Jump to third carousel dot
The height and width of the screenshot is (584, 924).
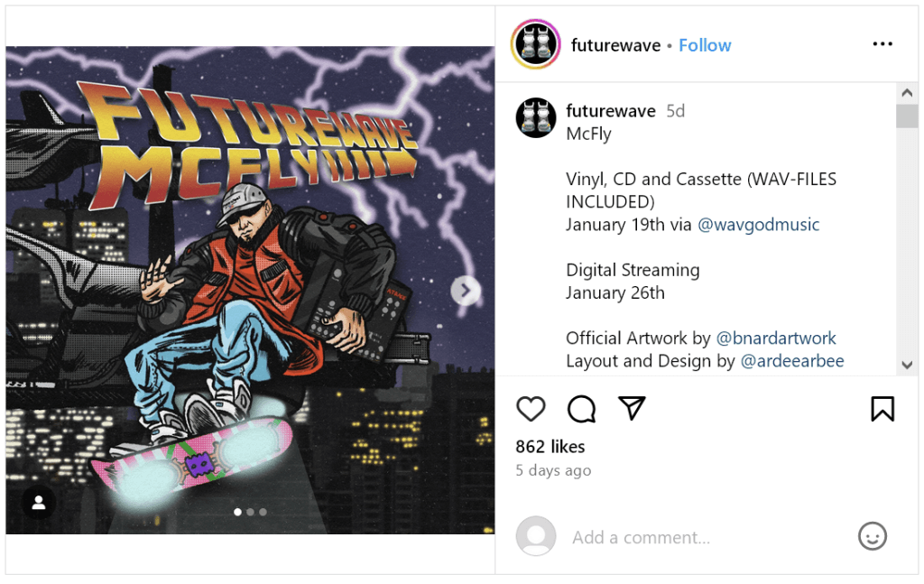(x=263, y=512)
